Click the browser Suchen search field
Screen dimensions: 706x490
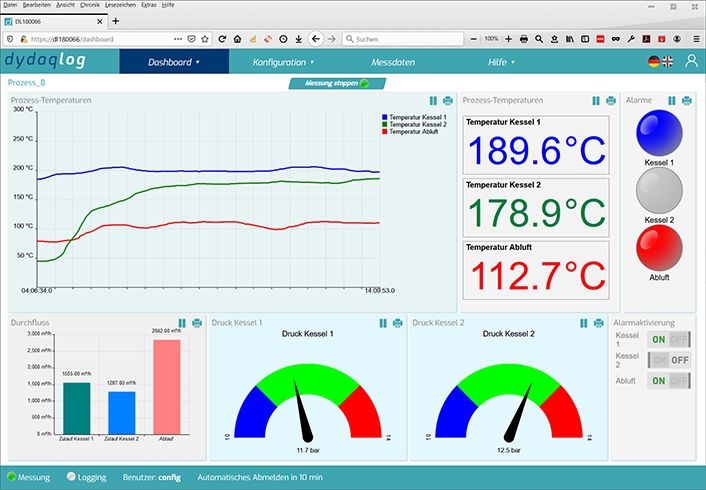[x=405, y=39]
